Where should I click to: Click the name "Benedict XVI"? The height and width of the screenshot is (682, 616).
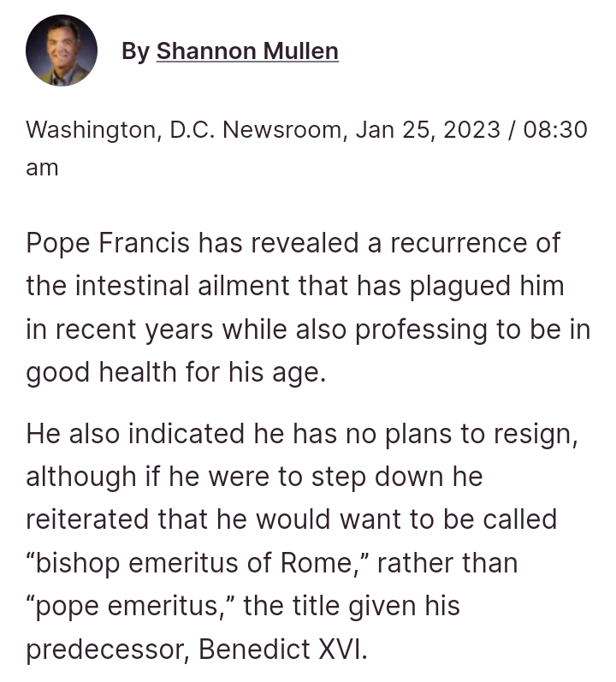[x=281, y=649]
